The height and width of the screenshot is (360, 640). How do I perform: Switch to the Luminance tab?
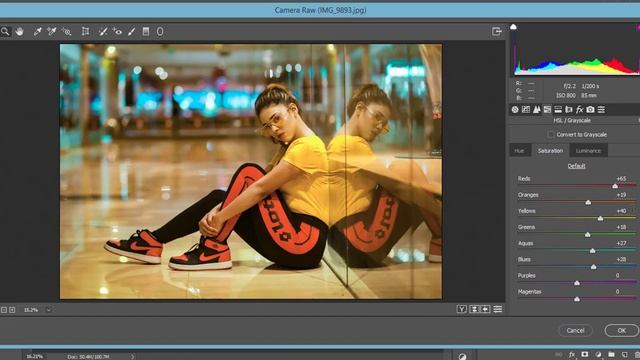coord(588,151)
